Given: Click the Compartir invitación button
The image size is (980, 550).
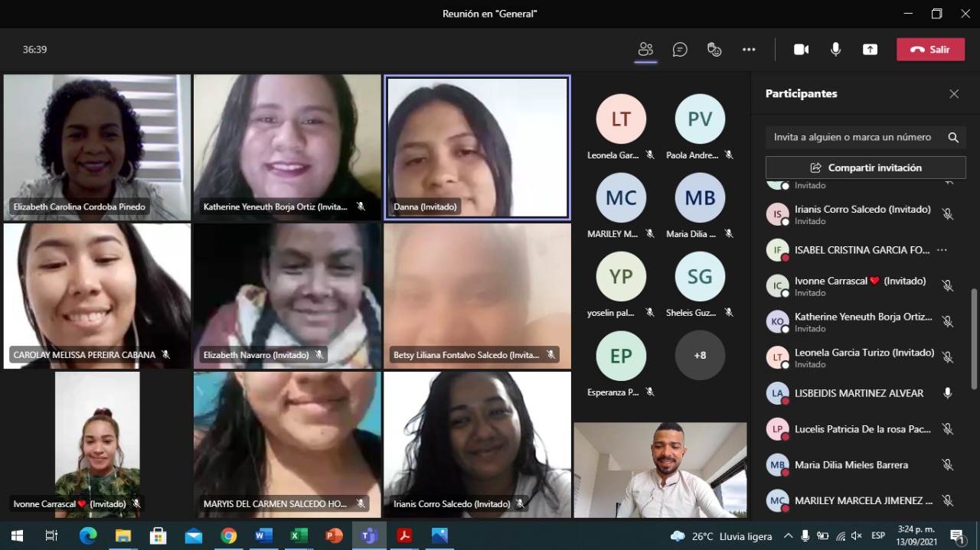Looking at the screenshot, I should (x=865, y=168).
